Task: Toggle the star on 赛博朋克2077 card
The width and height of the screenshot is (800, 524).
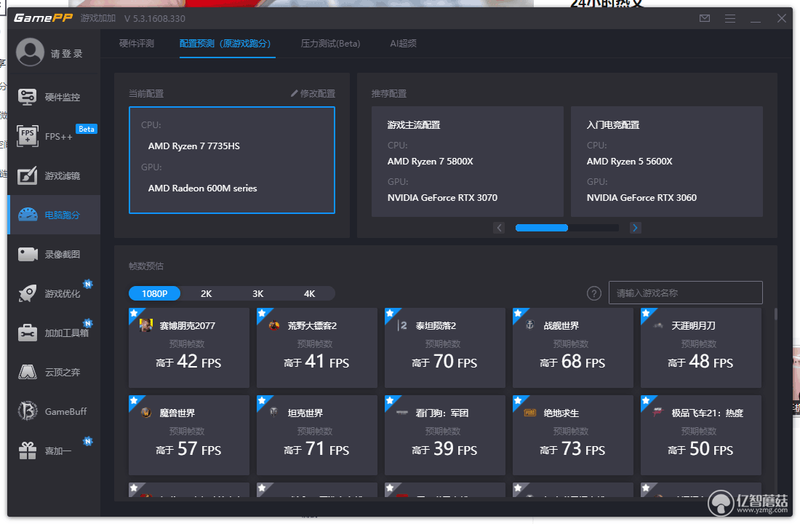Action: coord(134,313)
